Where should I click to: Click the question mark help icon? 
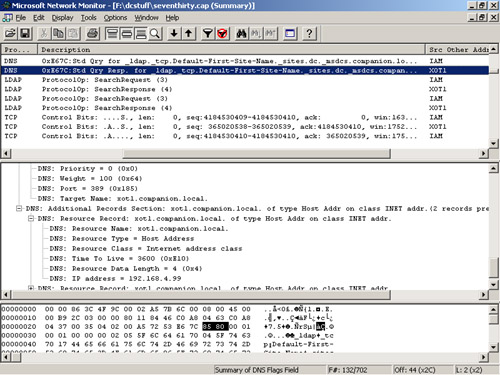309,33
